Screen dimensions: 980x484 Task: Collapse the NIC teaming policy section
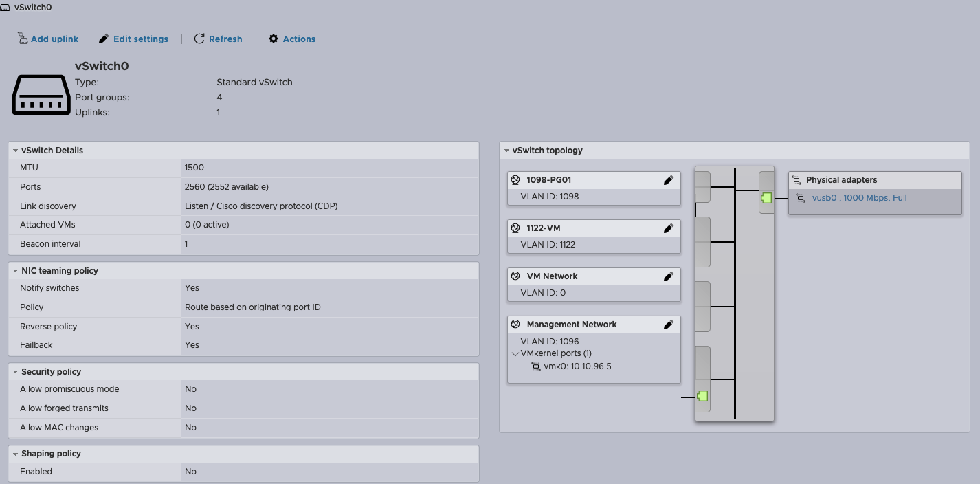tap(16, 270)
